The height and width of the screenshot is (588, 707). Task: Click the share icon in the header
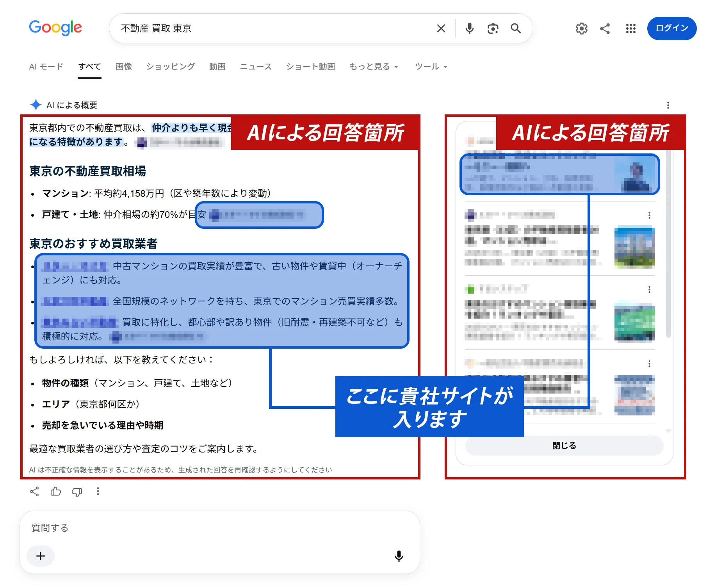605,29
